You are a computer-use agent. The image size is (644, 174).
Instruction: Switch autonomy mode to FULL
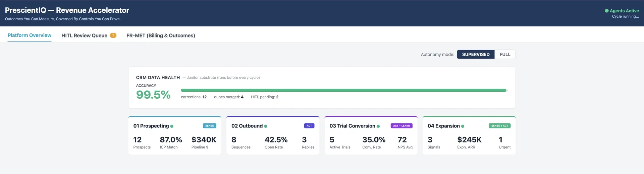pos(505,54)
